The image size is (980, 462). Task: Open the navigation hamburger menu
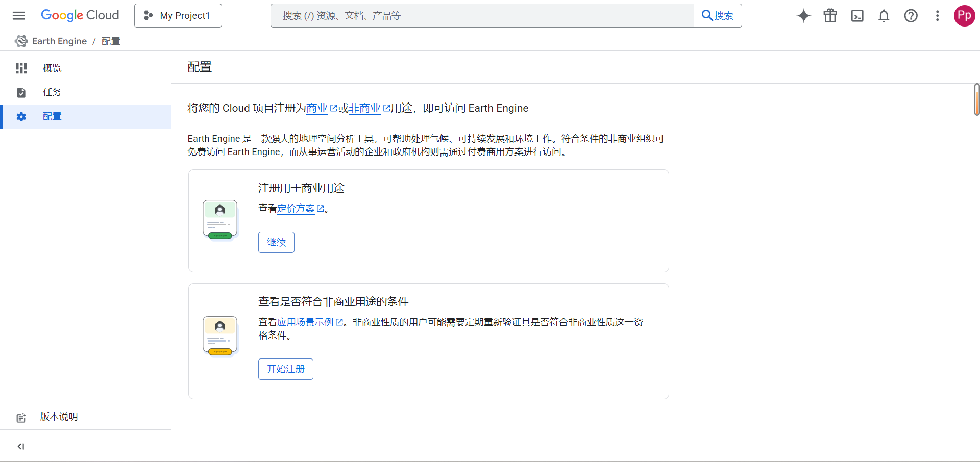[19, 15]
